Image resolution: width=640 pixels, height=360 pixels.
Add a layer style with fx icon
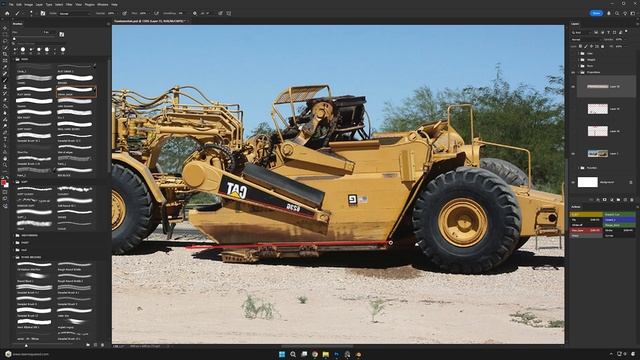(x=598, y=200)
